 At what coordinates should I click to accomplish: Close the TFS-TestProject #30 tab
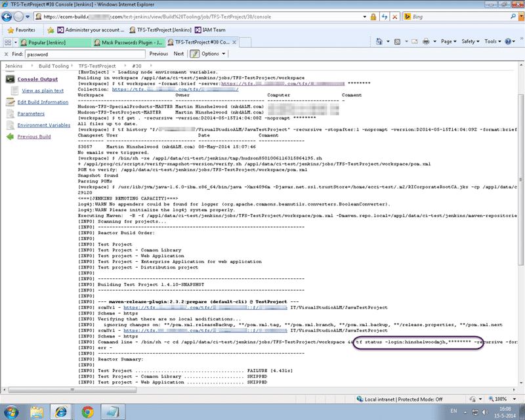click(234, 42)
